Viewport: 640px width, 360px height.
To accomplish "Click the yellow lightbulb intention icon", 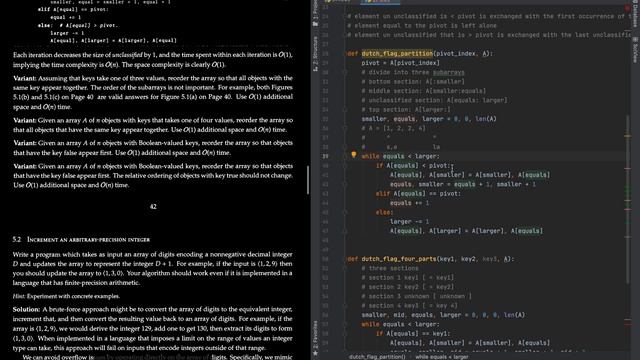I will pyautogui.click(x=353, y=155).
